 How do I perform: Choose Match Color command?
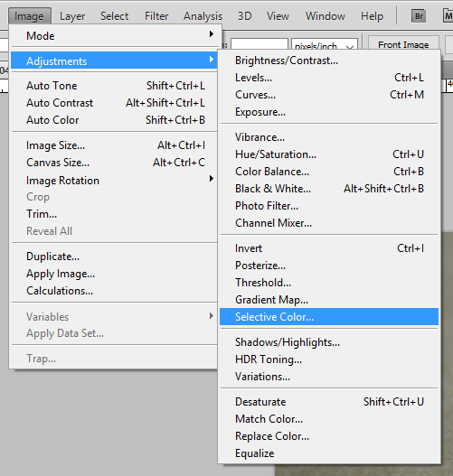tap(329, 419)
